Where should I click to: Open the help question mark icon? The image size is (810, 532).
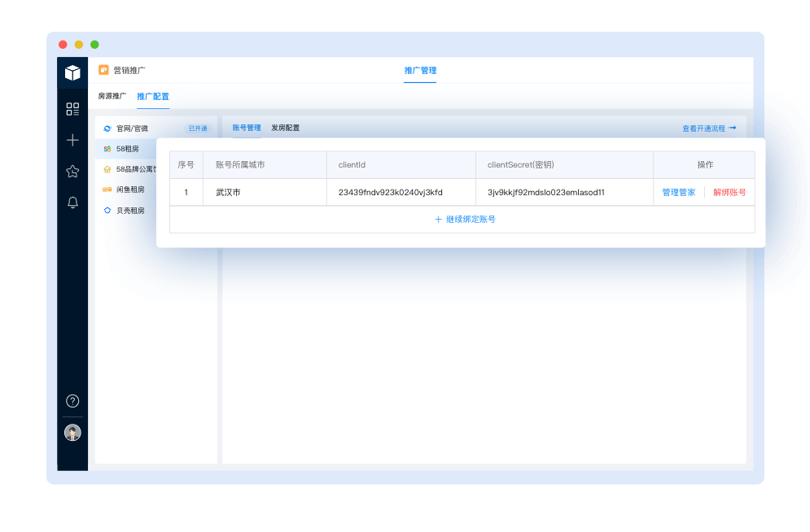coord(72,401)
